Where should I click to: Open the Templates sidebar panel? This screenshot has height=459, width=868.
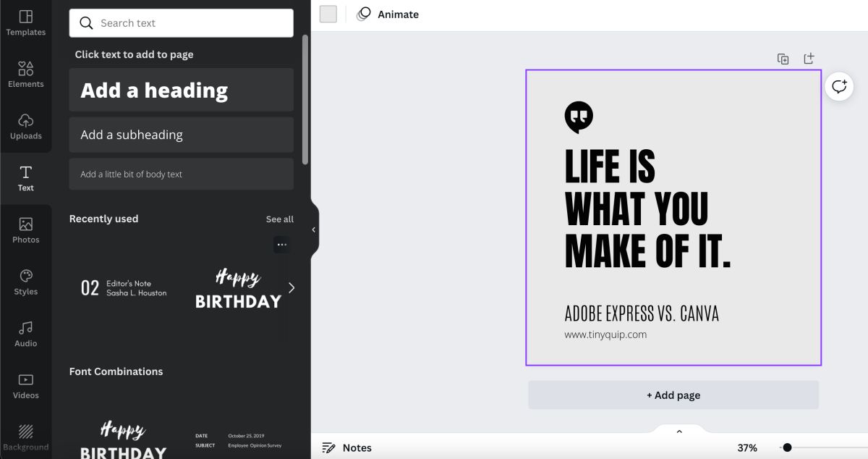(25, 22)
